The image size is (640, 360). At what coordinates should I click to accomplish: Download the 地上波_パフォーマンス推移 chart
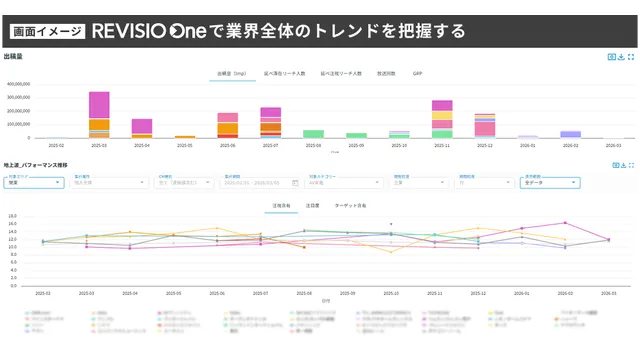(624, 165)
